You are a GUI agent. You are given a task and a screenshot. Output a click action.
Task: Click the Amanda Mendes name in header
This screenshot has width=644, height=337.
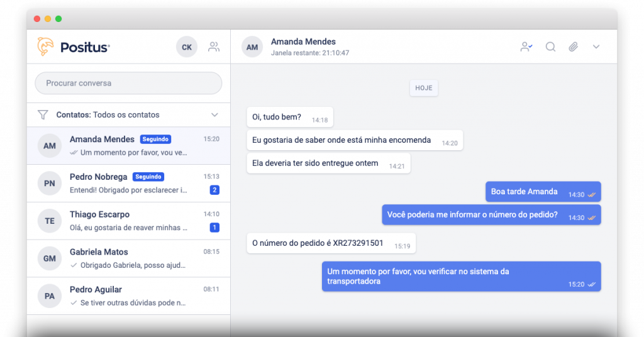[303, 41]
